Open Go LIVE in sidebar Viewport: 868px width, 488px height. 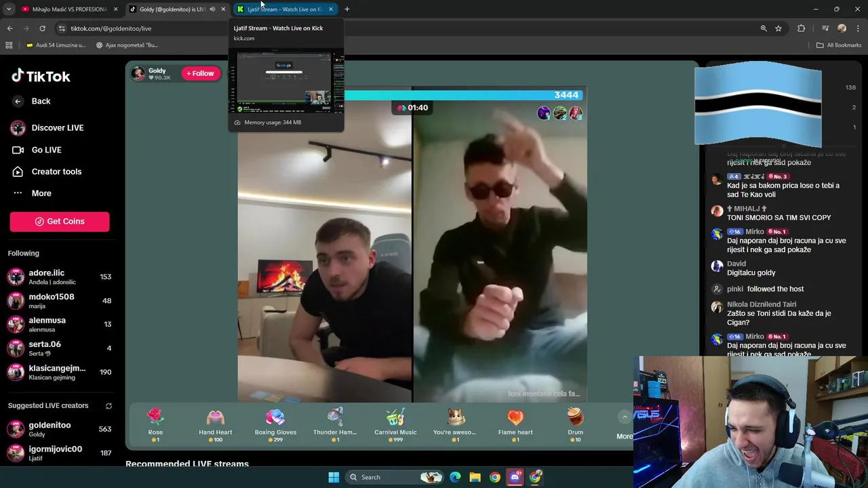click(x=37, y=150)
